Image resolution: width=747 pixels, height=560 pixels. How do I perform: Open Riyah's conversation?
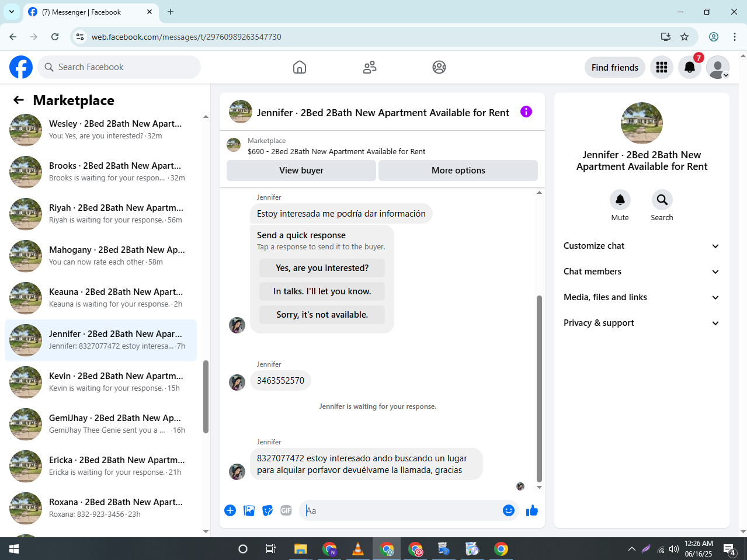(100, 214)
